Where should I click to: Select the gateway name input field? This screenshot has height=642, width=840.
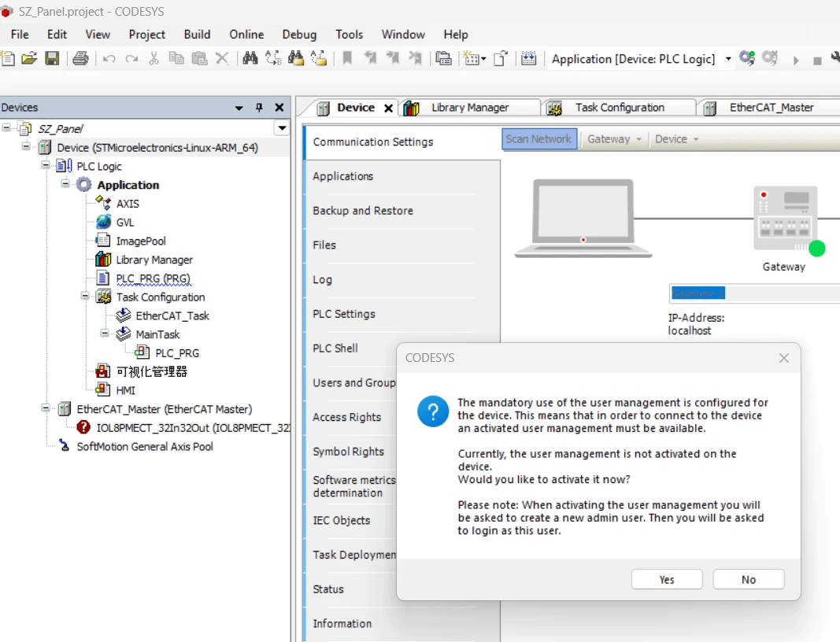754,293
